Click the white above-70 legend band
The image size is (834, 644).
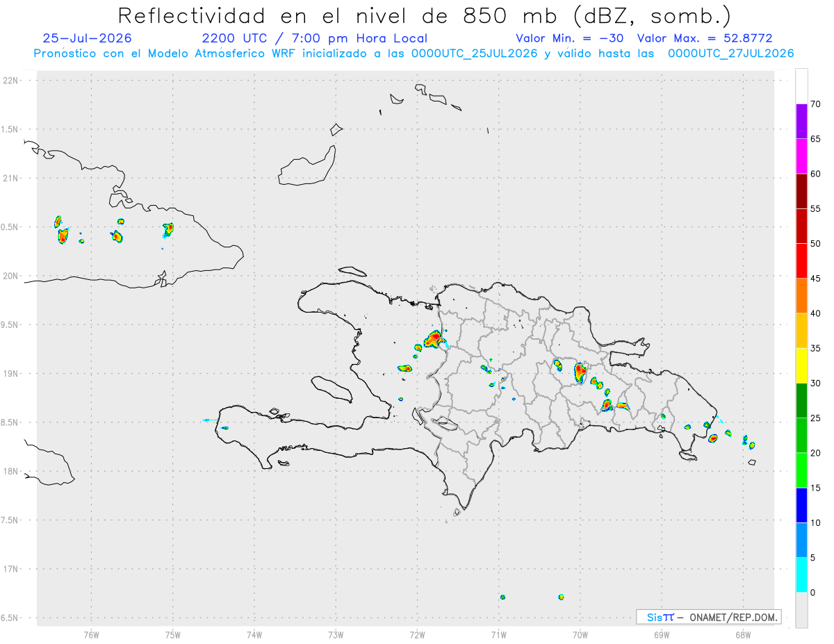801,87
